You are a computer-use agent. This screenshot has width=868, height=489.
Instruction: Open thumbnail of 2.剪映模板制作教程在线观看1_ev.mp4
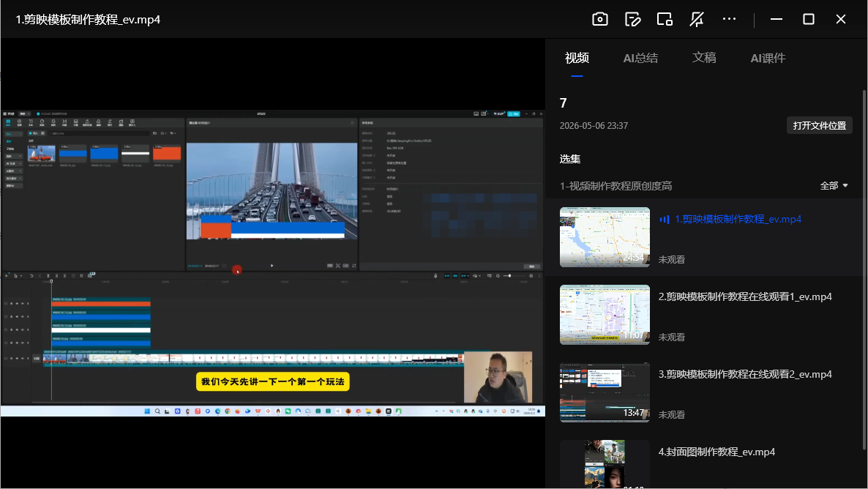[605, 315]
